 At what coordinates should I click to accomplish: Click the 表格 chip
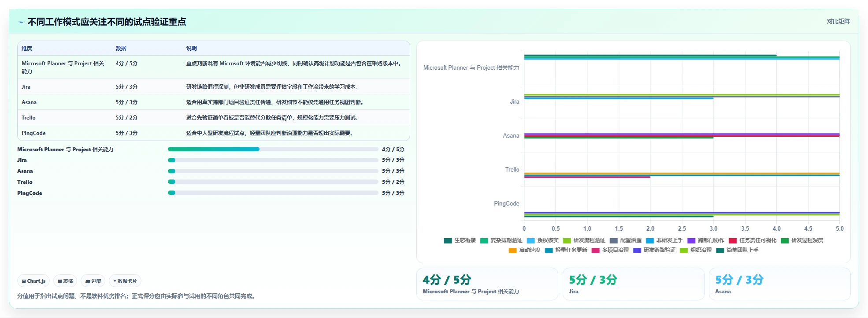pos(65,281)
